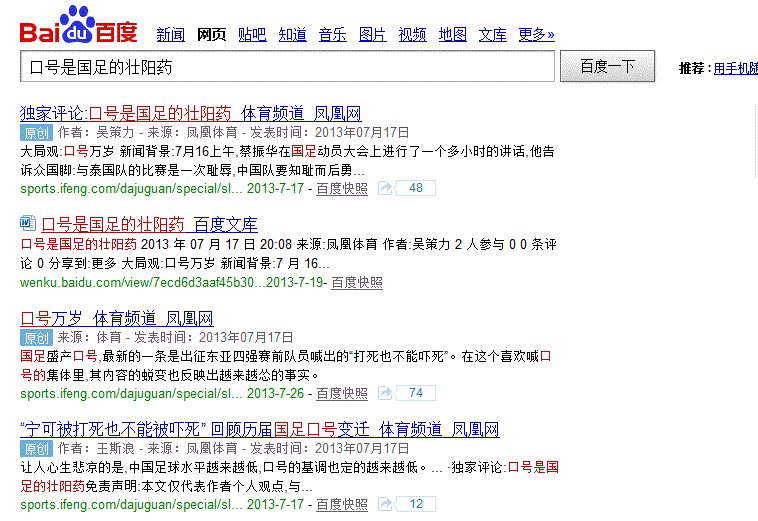
Task: Click the Baidu logo
Action: click(78, 26)
